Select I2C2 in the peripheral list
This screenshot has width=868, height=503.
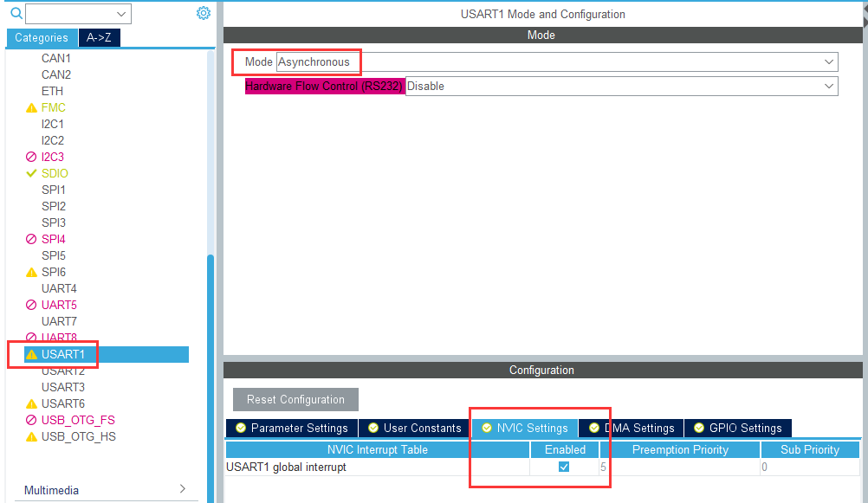tap(53, 140)
